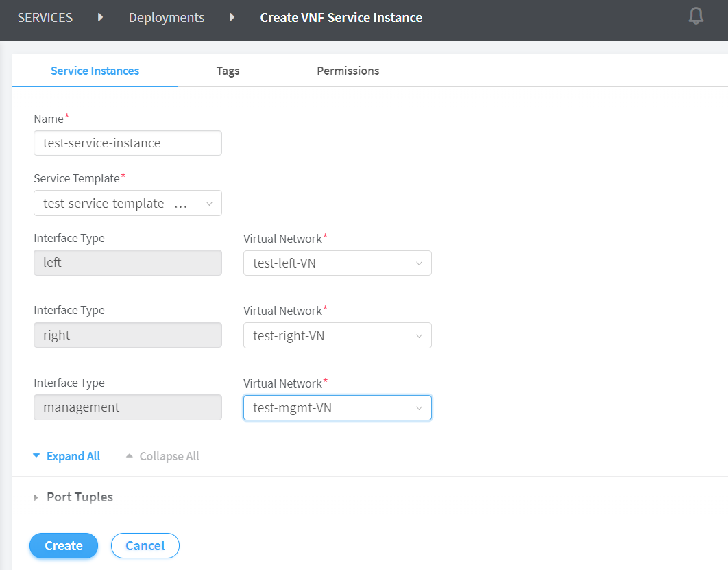The width and height of the screenshot is (728, 570).
Task: Switch to the Tags tab
Action: click(228, 71)
